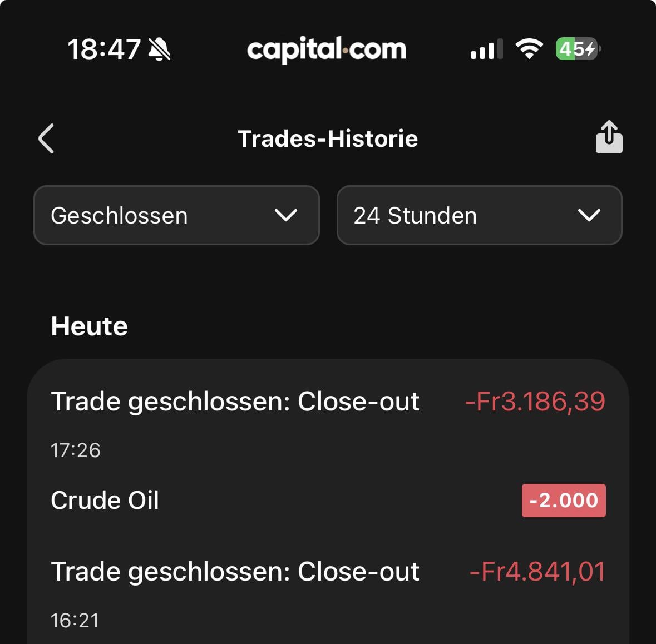Tap the back arrow icon
Viewport: 656px width, 644px height.
tap(47, 138)
